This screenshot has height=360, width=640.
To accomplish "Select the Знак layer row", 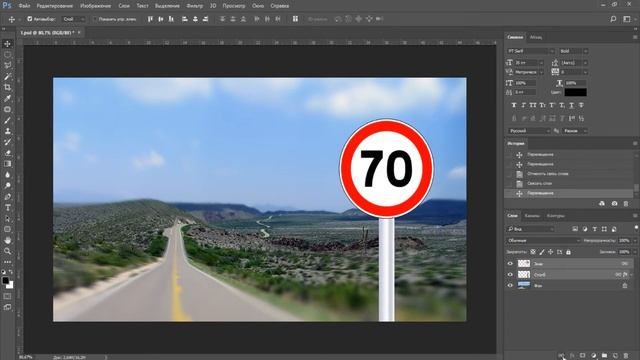I will click(571, 264).
